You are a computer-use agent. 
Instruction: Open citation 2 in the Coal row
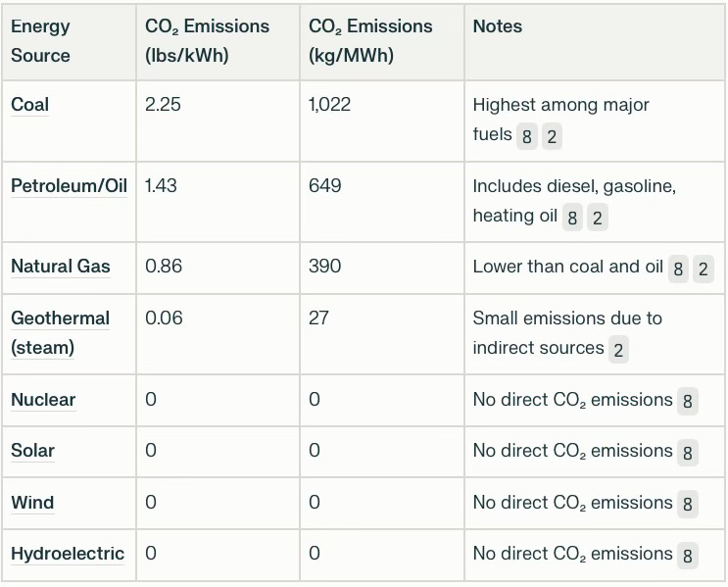click(552, 136)
